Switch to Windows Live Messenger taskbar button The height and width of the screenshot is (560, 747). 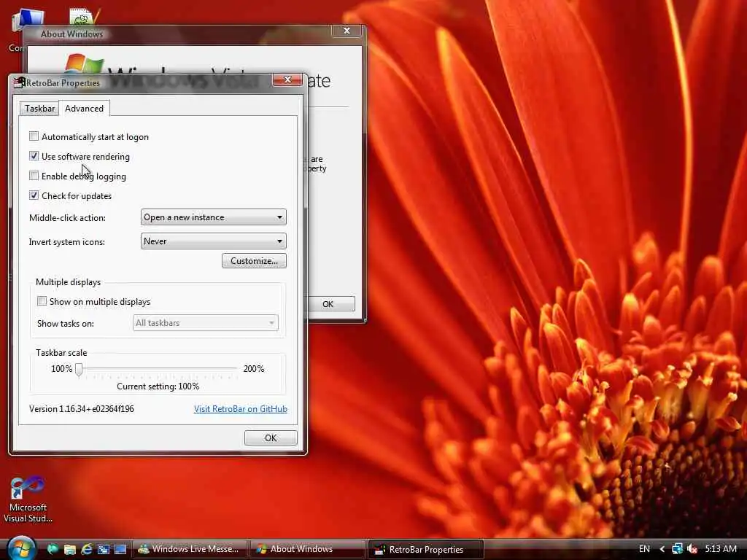point(190,549)
